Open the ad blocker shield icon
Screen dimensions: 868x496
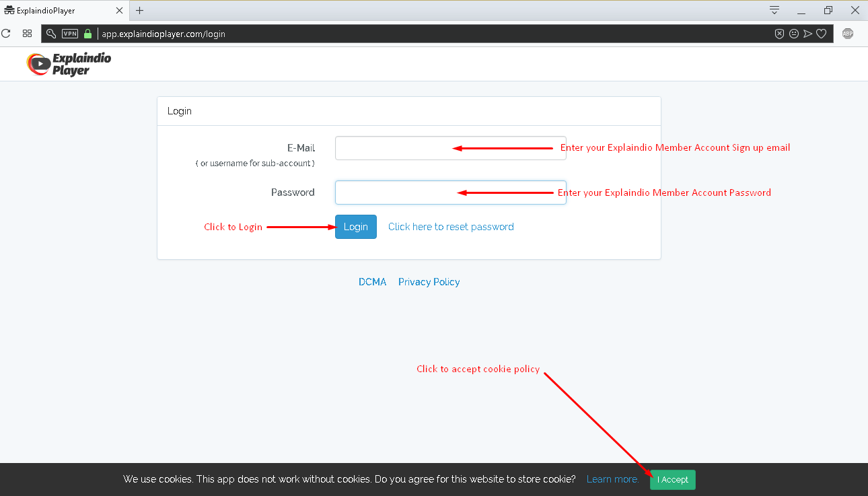point(779,34)
